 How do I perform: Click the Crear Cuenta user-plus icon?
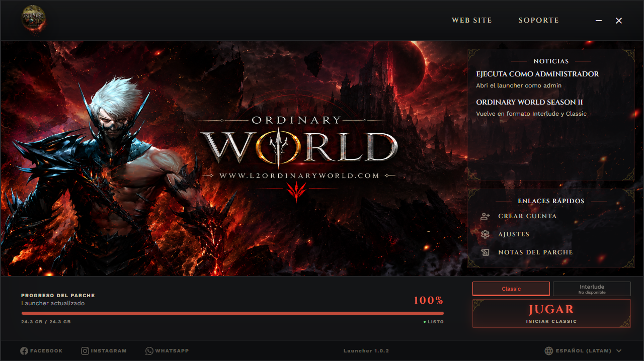coord(485,216)
